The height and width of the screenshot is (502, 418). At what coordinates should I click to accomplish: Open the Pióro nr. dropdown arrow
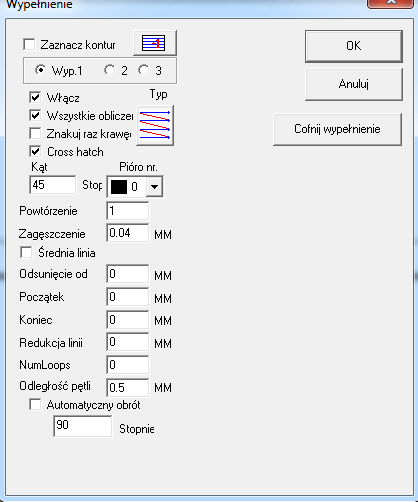click(154, 187)
